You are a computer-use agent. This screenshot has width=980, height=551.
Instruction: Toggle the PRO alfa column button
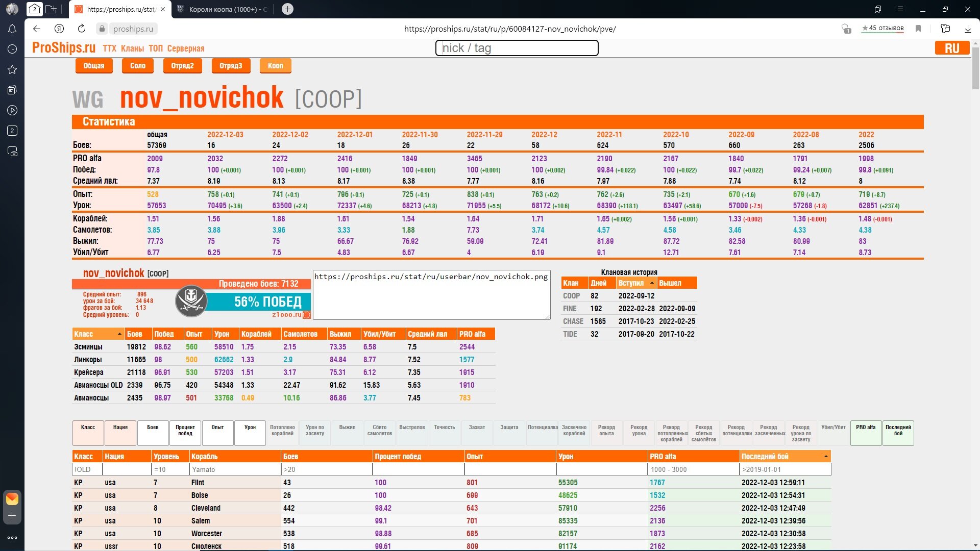tap(866, 433)
